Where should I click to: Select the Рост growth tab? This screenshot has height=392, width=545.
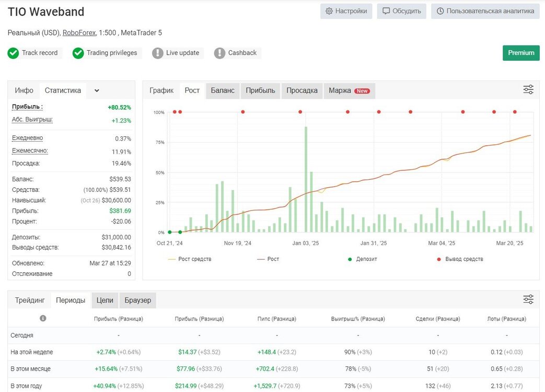(192, 90)
